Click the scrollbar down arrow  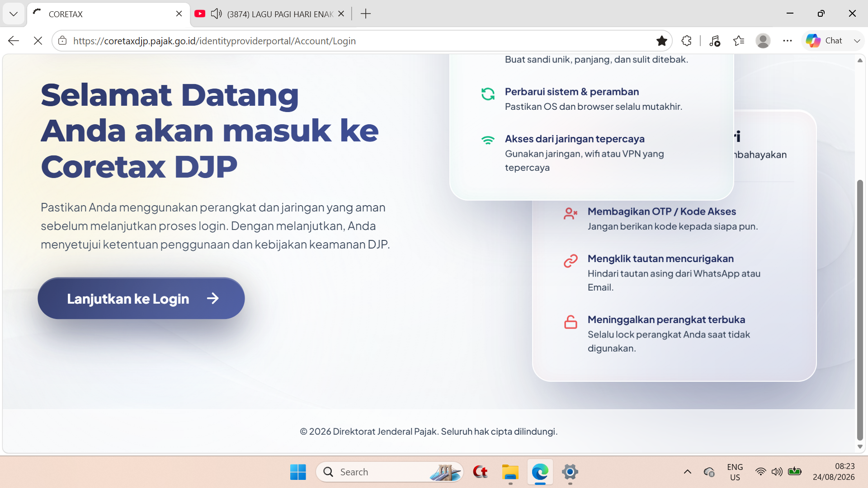click(x=860, y=447)
